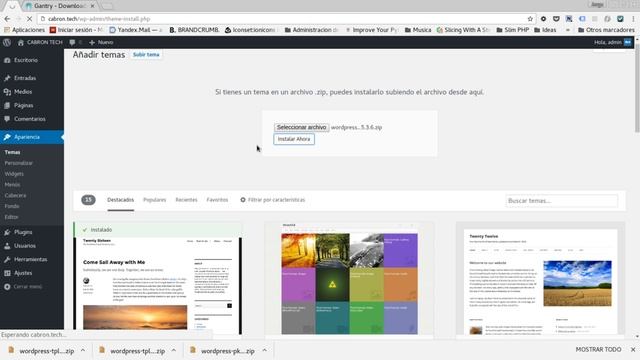Open Yandex.Mail bookmark

[136, 30]
